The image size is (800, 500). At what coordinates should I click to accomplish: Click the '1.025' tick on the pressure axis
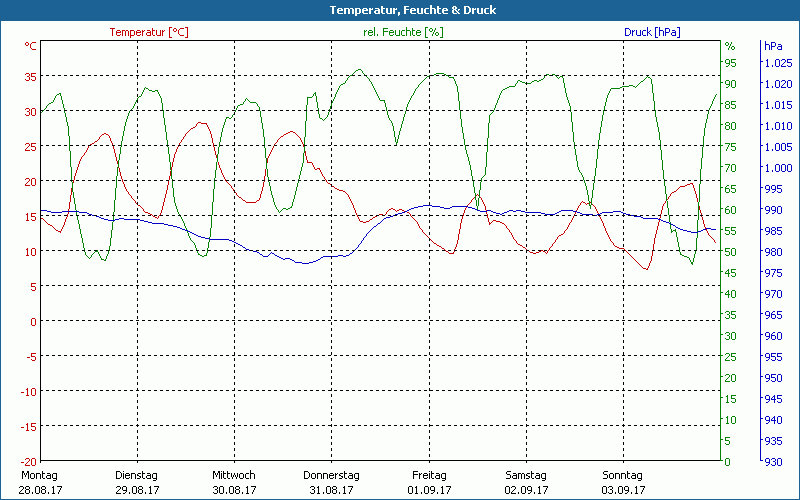[778, 63]
